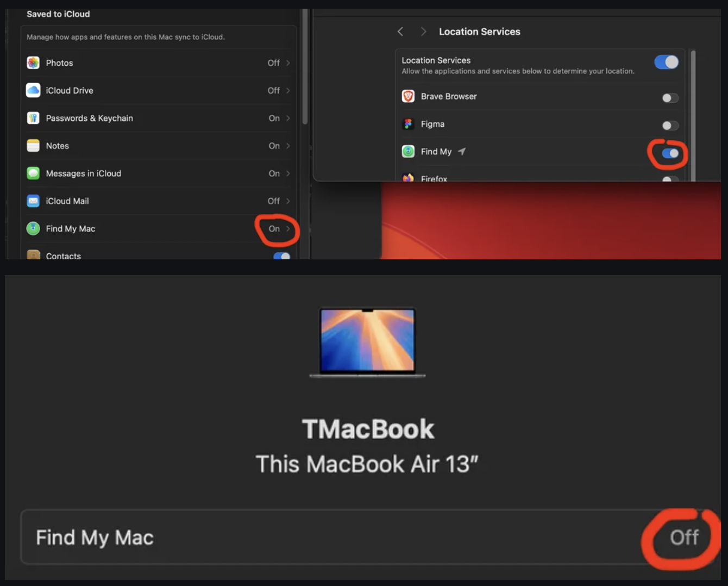Click the Messages in iCloud On status
Viewport: 728px width, 586px height.
(x=274, y=173)
